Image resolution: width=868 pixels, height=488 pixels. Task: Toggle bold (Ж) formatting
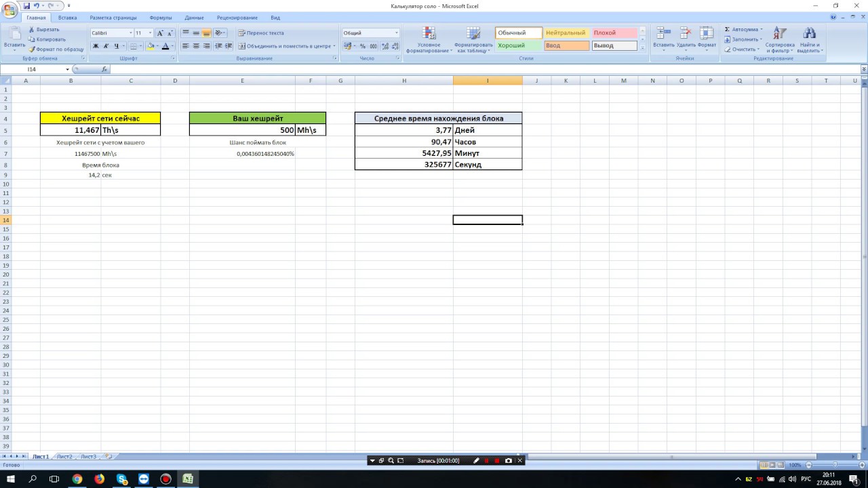[96, 46]
